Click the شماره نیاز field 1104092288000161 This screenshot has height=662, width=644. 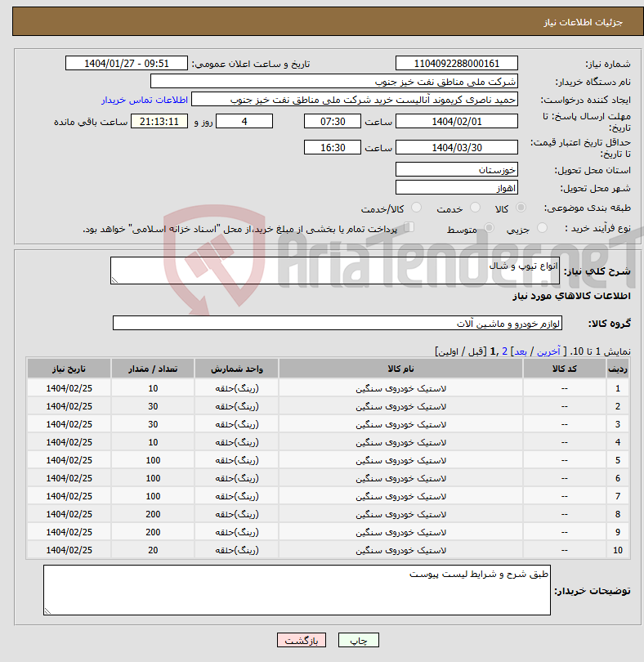[457, 63]
